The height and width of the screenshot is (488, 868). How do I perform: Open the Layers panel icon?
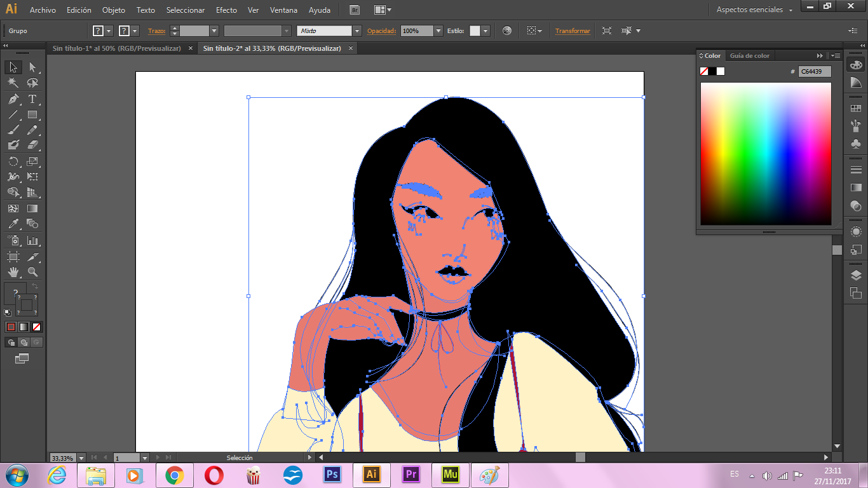click(856, 275)
